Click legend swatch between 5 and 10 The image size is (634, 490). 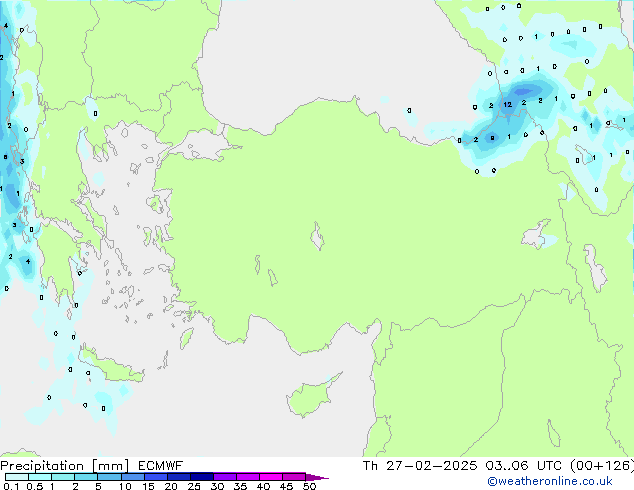(x=109, y=477)
